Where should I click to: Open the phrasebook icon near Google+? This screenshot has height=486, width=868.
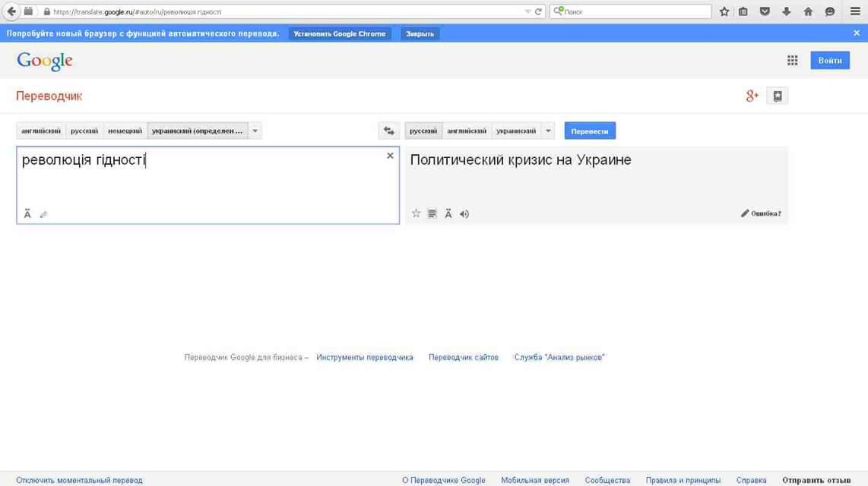pyautogui.click(x=777, y=96)
